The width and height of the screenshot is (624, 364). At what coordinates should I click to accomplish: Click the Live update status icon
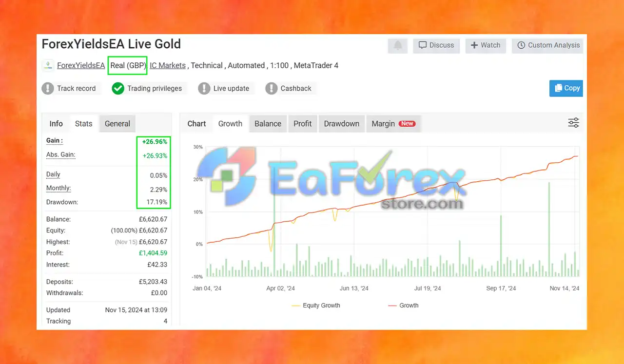[x=204, y=88]
